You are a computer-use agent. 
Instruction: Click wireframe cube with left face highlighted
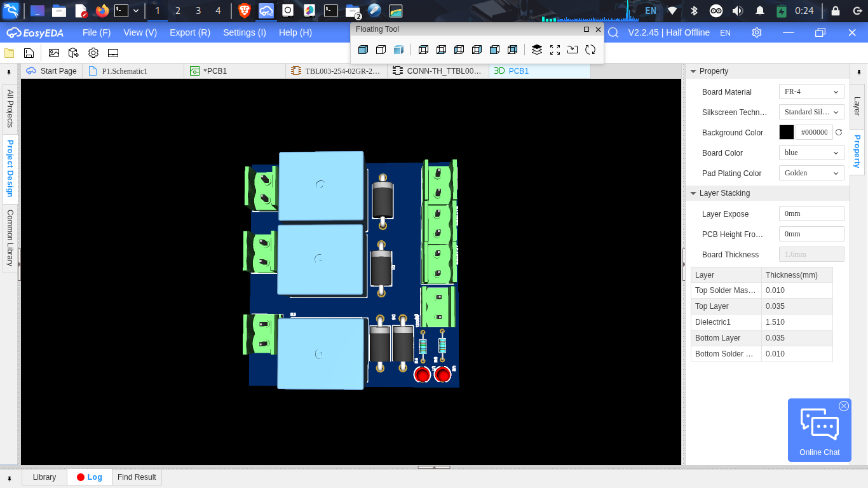pos(459,50)
